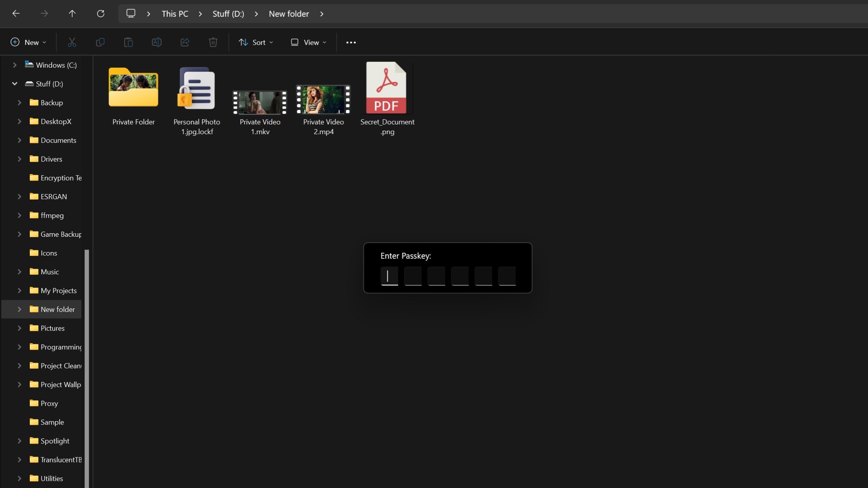Navigate up one folder level
The image size is (868, 488).
pyautogui.click(x=72, y=13)
